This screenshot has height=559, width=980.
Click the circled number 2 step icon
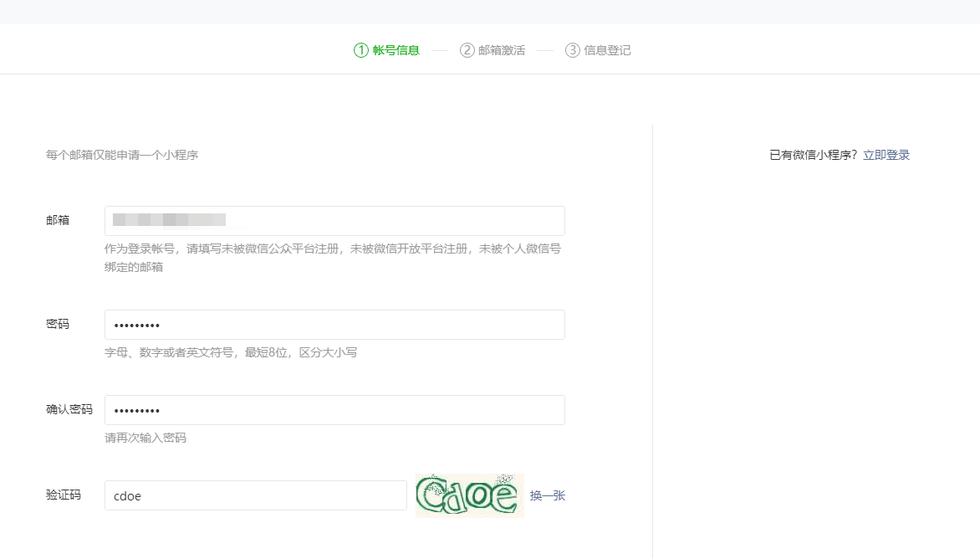[467, 50]
